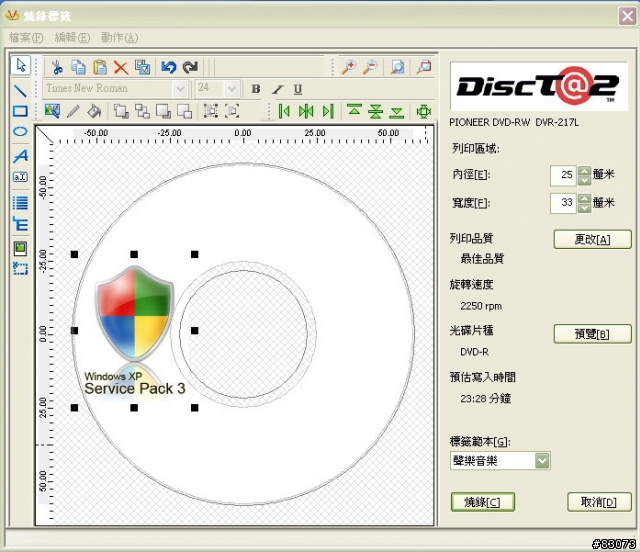Select the arrow pointer tool
The image size is (640, 552).
click(20, 65)
